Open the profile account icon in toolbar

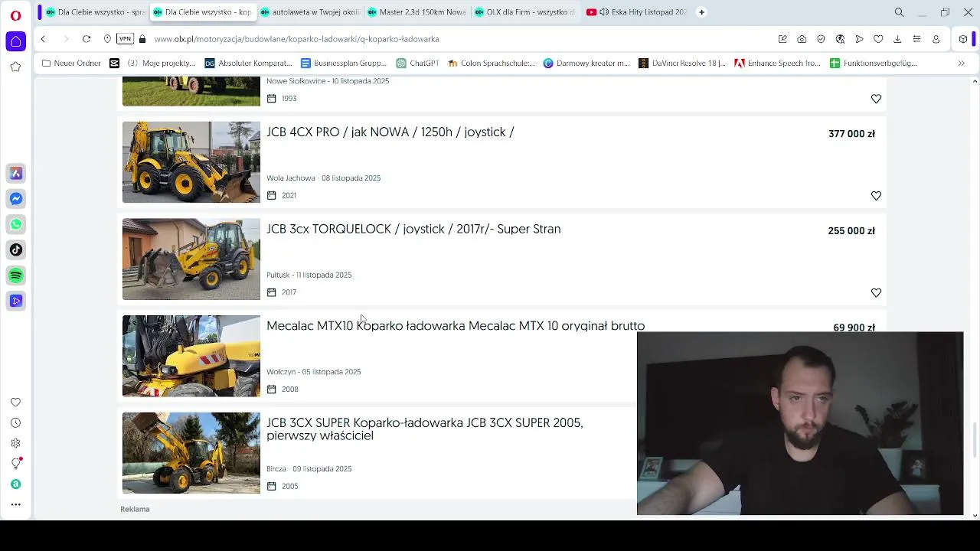(936, 39)
